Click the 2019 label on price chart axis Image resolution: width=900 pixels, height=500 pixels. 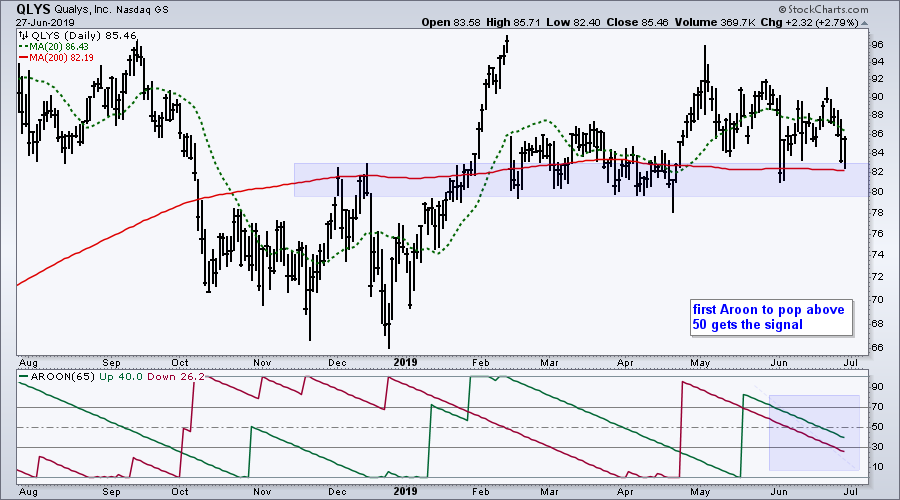pyautogui.click(x=405, y=363)
